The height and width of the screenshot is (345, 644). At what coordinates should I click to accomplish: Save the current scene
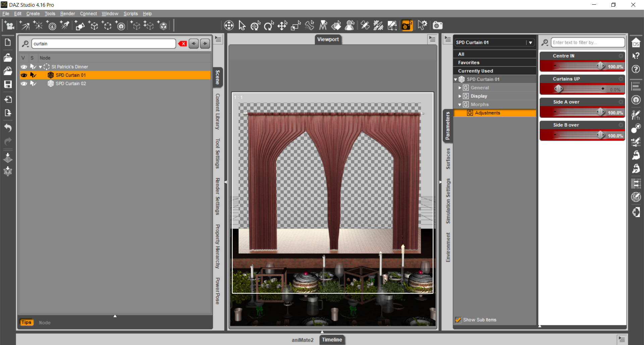click(8, 84)
